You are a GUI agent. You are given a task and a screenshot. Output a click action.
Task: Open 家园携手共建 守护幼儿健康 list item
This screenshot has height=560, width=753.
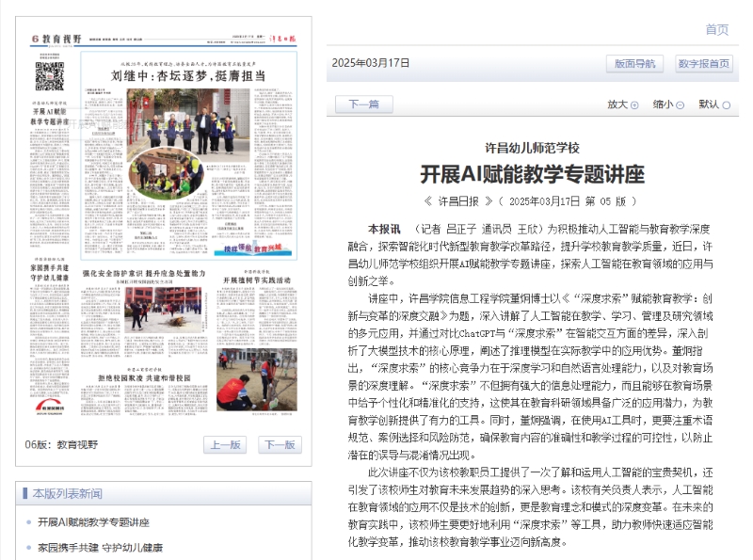[100, 547]
